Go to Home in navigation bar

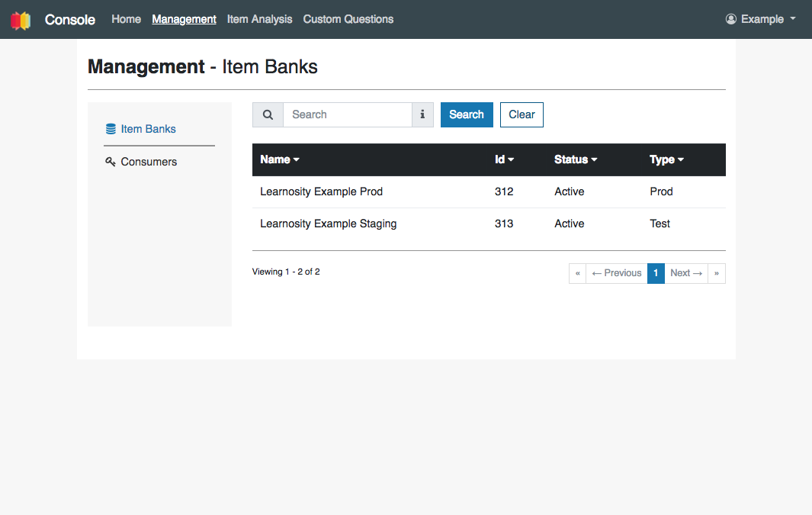click(127, 19)
